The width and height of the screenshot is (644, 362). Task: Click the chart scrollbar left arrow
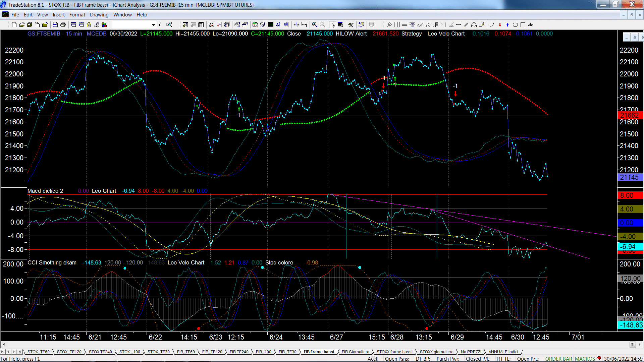[4, 345]
